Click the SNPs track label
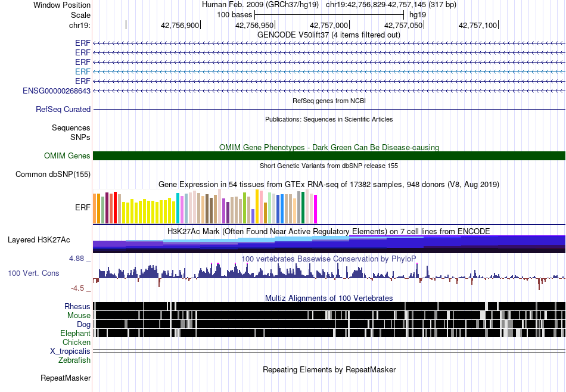This screenshot has height=392, width=566. coord(80,137)
